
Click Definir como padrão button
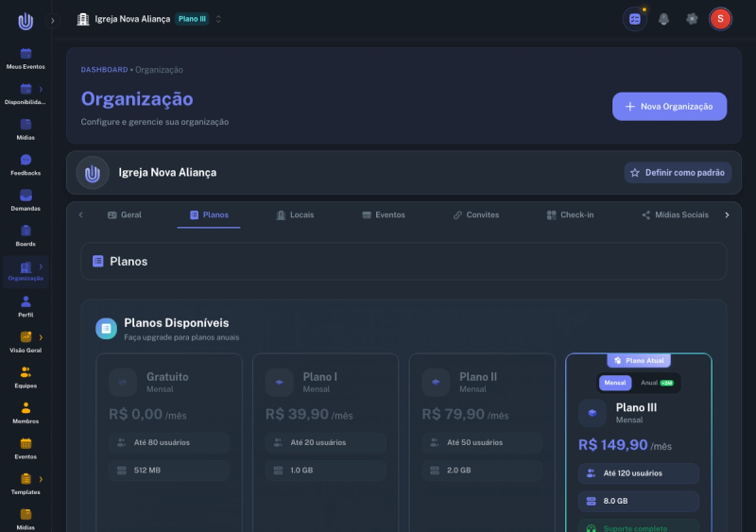point(678,173)
